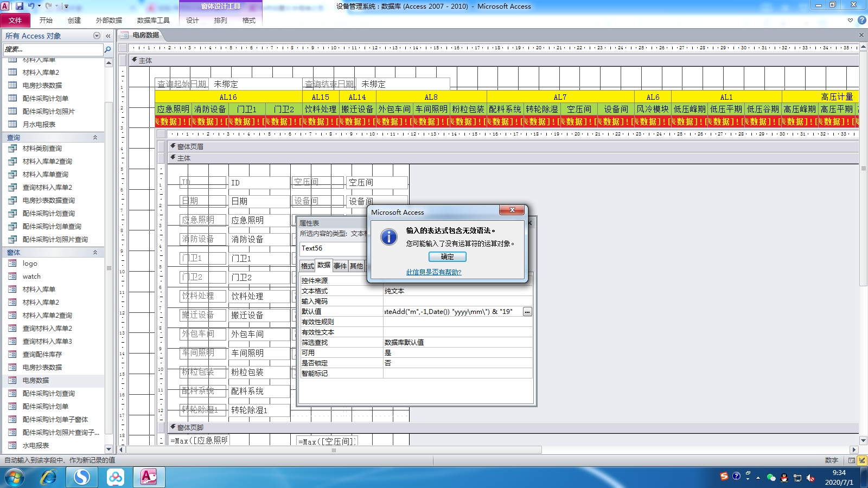Select the 格式 ribbon tab
868x488 pixels.
coord(249,20)
